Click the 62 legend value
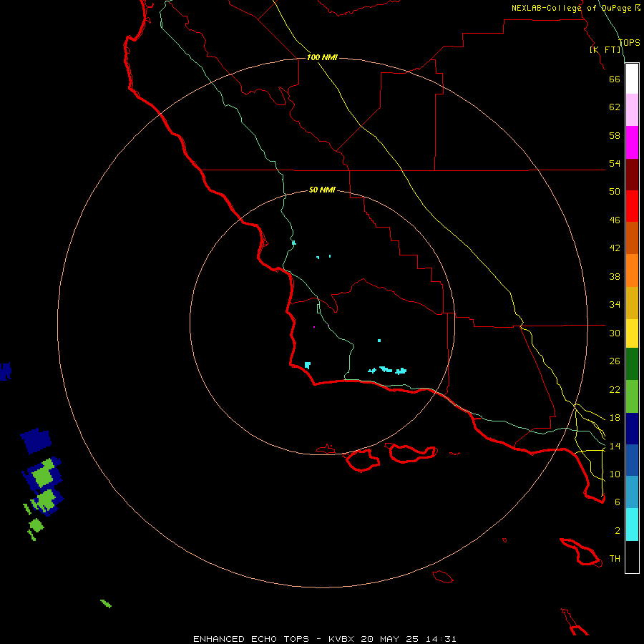The width and height of the screenshot is (644, 644). (x=615, y=107)
